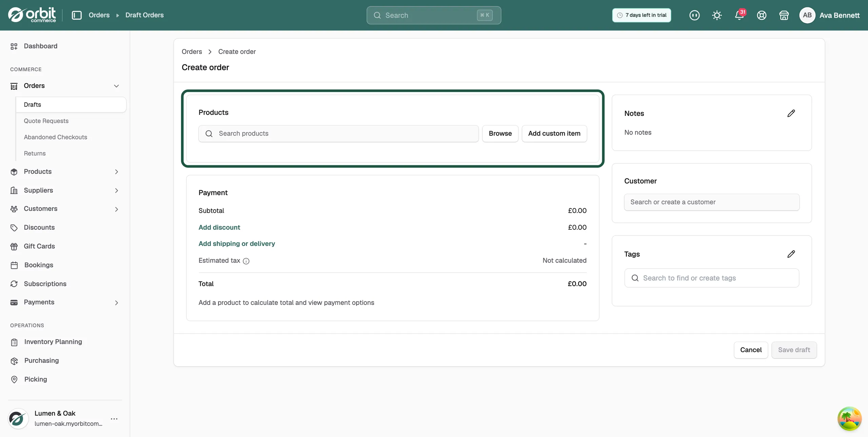Click the Add custom item button
The width and height of the screenshot is (868, 437).
point(554,133)
